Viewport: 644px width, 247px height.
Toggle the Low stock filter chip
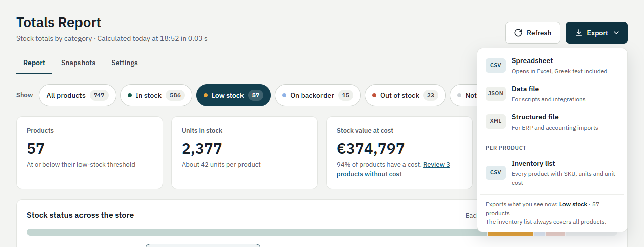click(x=233, y=95)
